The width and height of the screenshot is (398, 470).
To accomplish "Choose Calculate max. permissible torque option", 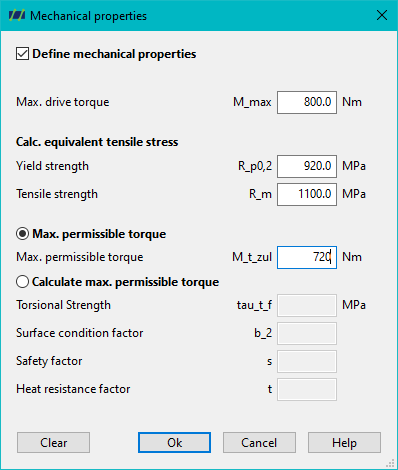I will point(22,282).
